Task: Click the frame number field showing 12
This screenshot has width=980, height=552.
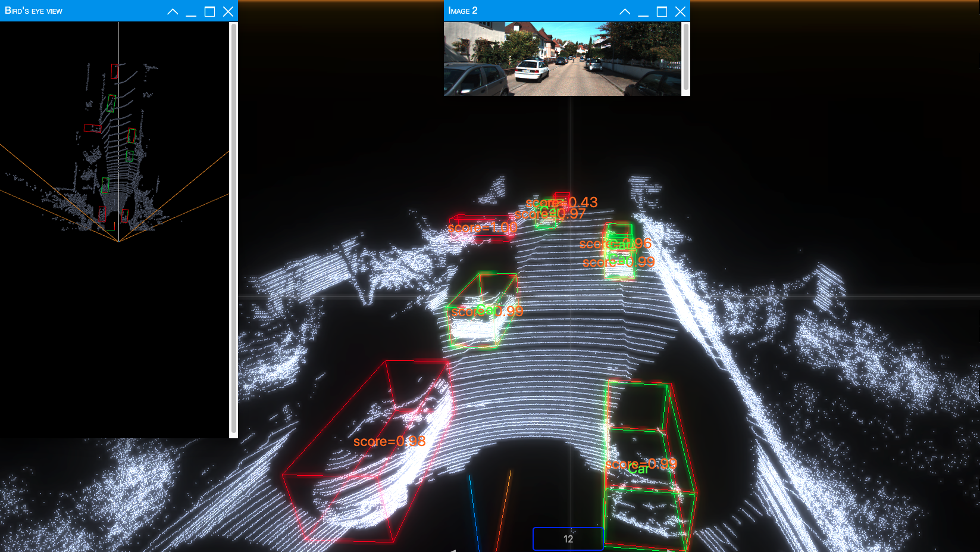Action: (x=568, y=538)
